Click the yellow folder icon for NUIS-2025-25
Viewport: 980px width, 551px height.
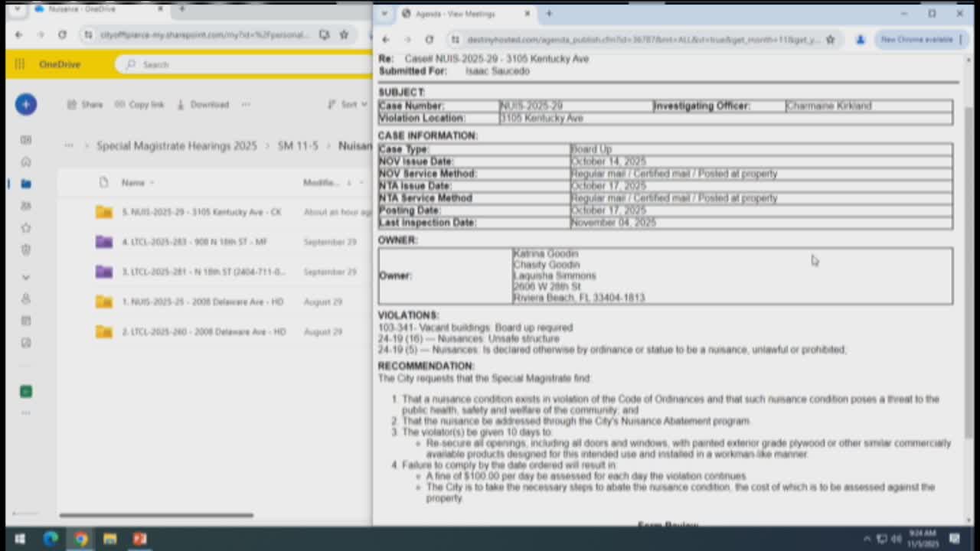[x=104, y=302]
